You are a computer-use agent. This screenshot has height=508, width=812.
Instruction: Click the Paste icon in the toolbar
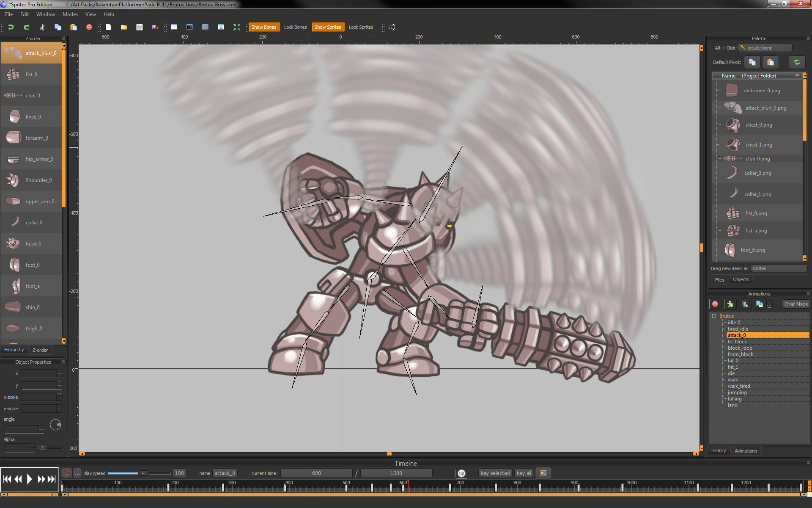pos(74,27)
